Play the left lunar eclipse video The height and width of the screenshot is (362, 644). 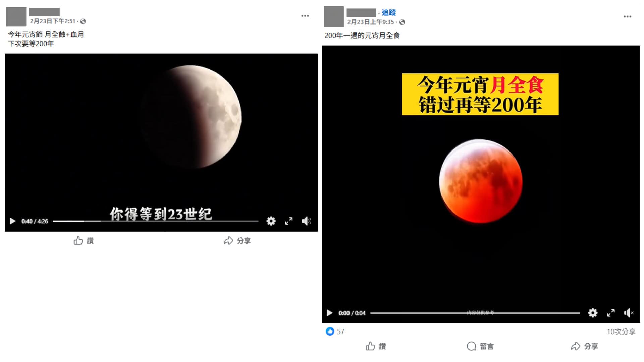[13, 221]
